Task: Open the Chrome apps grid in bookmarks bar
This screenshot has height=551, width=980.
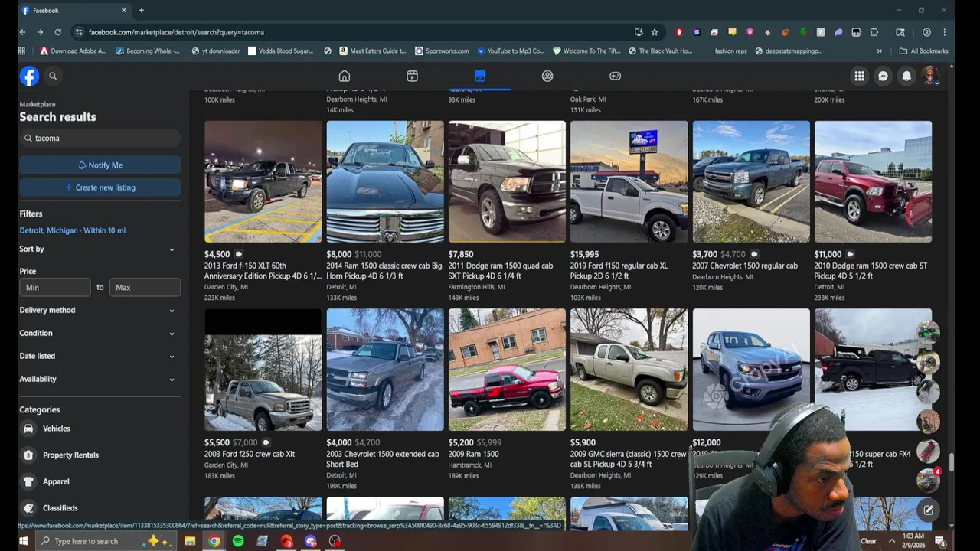Action: tap(22, 51)
